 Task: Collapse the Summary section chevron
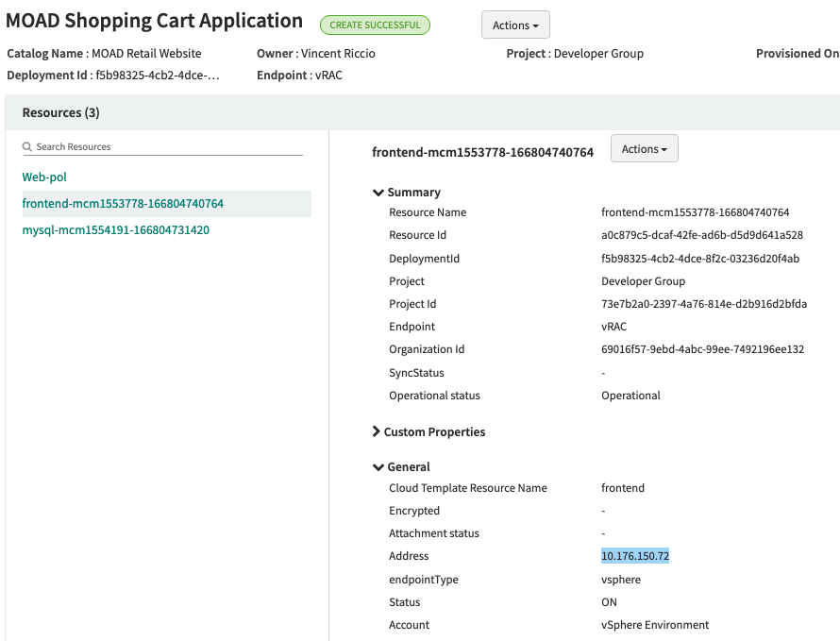click(378, 193)
